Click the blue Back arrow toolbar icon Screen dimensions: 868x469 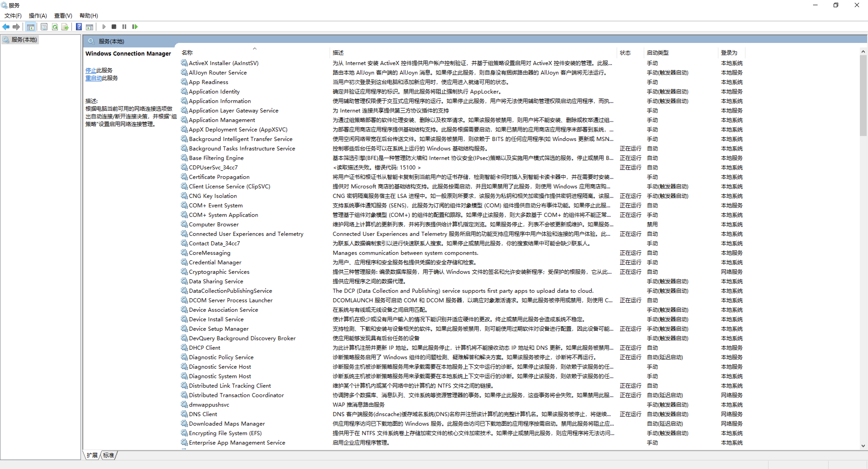[x=6, y=27]
